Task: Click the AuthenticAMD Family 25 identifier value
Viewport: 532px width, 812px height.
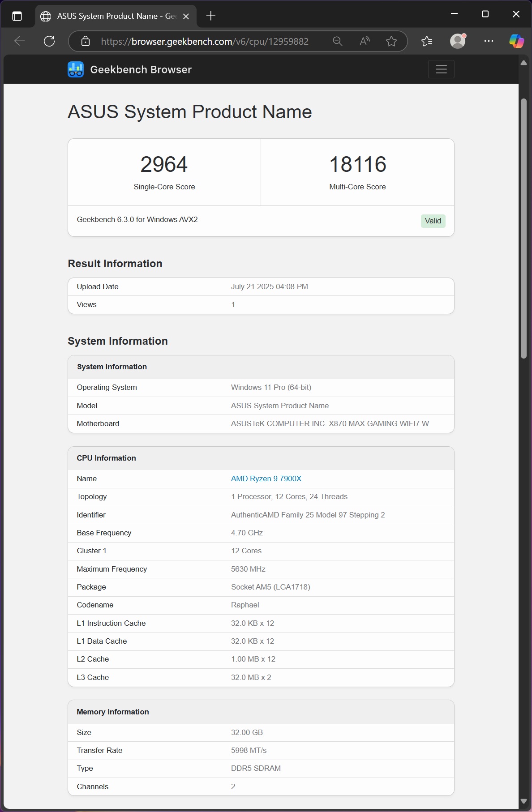Action: coord(308,515)
